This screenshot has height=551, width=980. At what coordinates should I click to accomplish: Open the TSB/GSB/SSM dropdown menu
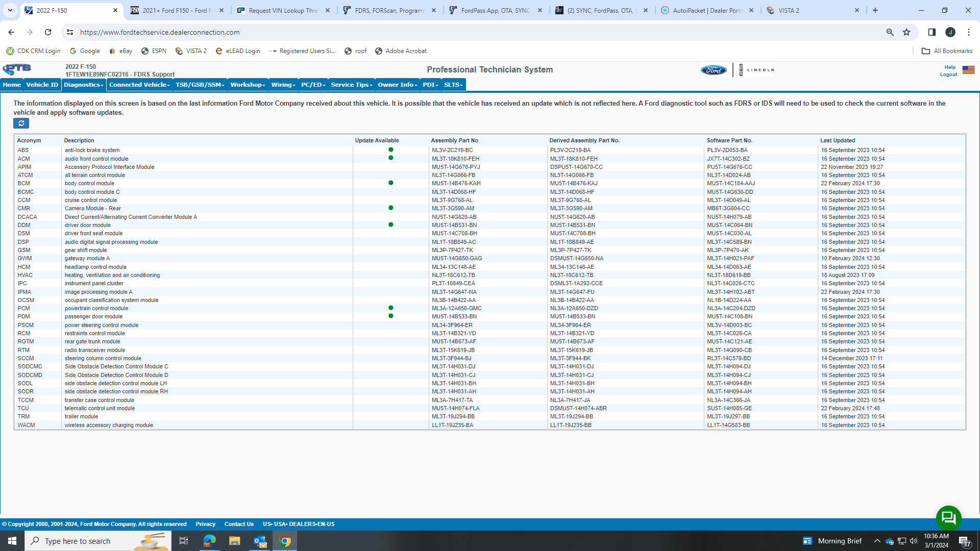200,85
